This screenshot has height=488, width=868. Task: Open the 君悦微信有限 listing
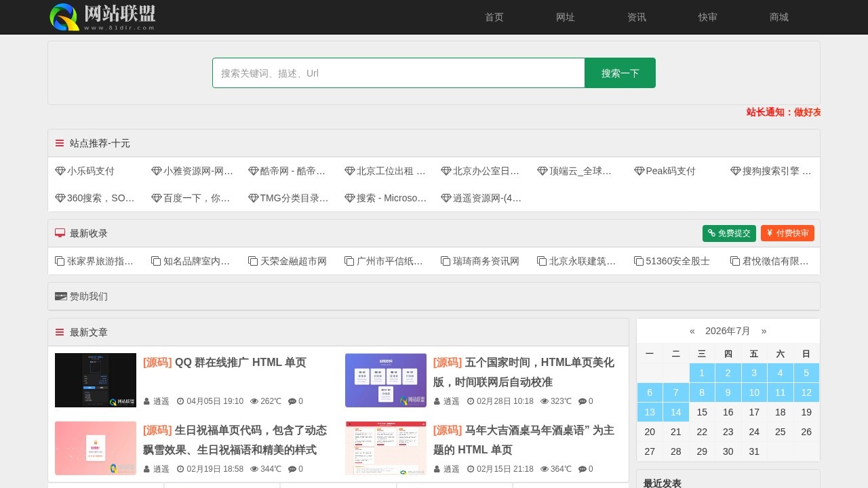tap(770, 261)
